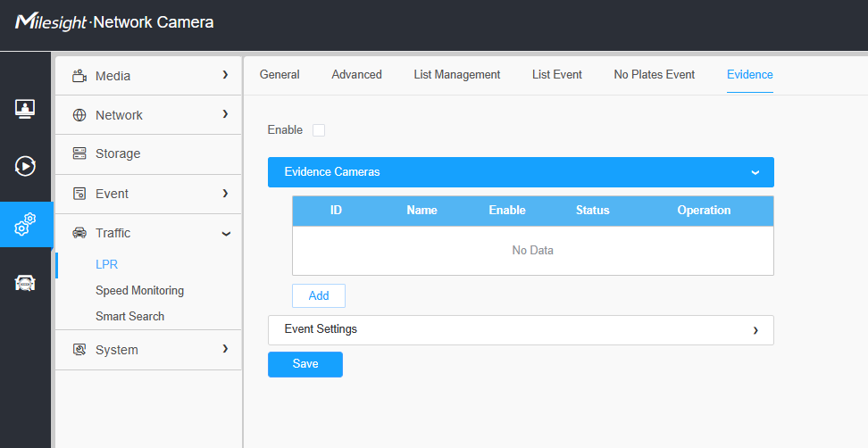Open Smart Search submenu item
Viewport: 868px width, 448px height.
click(130, 316)
